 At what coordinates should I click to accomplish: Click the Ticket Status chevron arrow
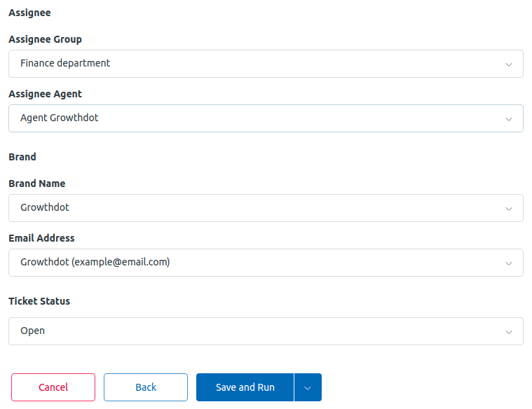click(x=508, y=332)
